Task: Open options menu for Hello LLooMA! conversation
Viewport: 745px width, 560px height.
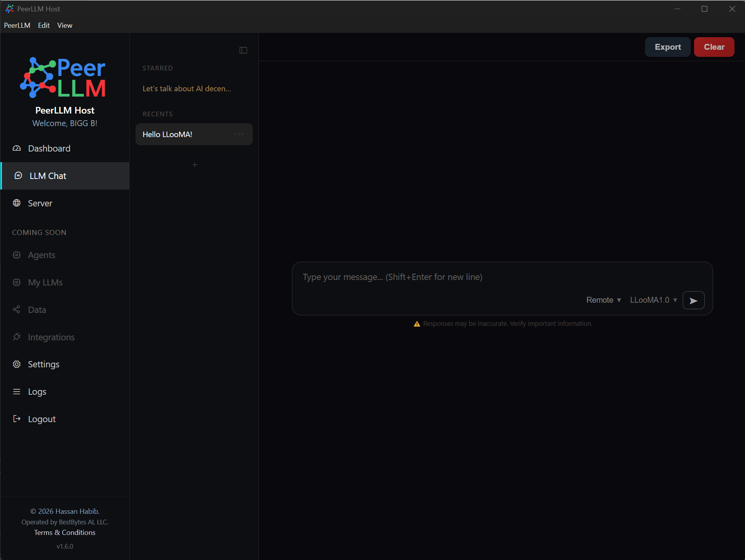Action: click(239, 134)
